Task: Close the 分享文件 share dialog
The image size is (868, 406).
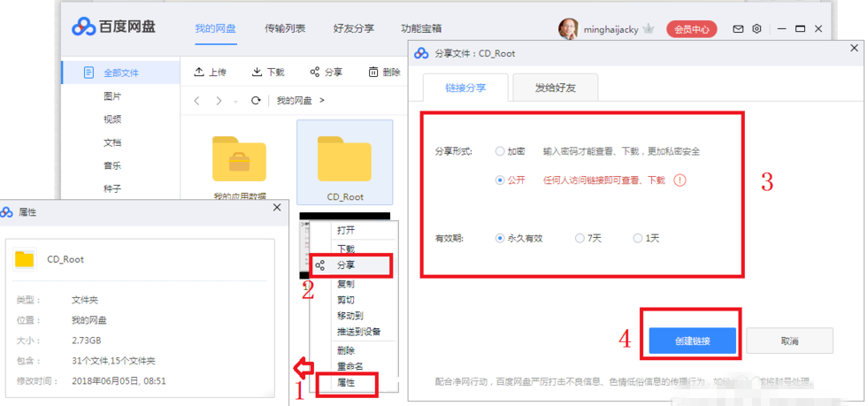Action: 854,49
